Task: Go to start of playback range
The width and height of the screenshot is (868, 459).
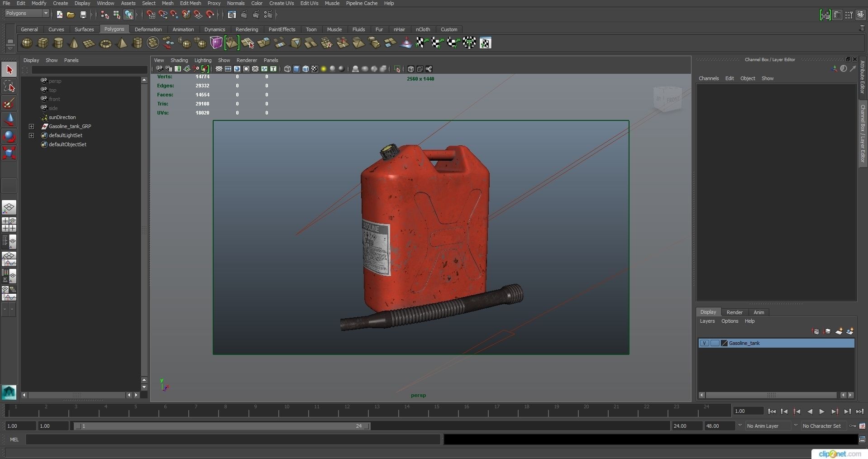Action: [772, 411]
